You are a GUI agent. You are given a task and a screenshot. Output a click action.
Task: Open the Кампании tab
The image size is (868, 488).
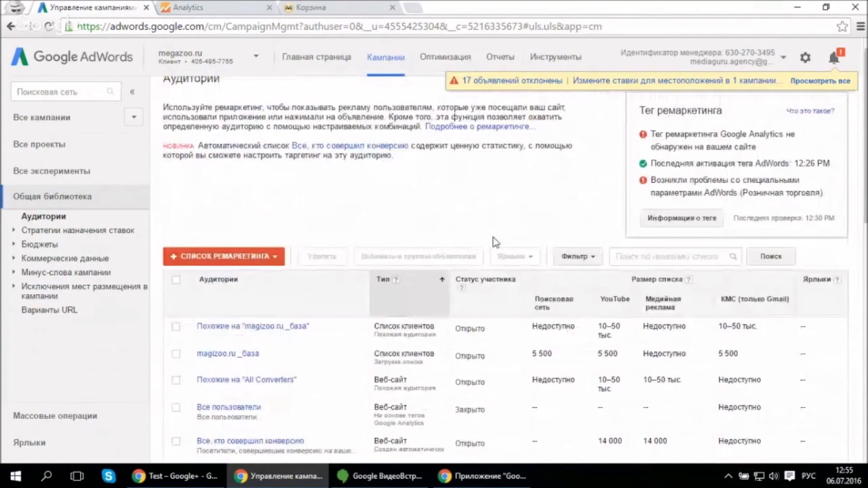point(386,57)
